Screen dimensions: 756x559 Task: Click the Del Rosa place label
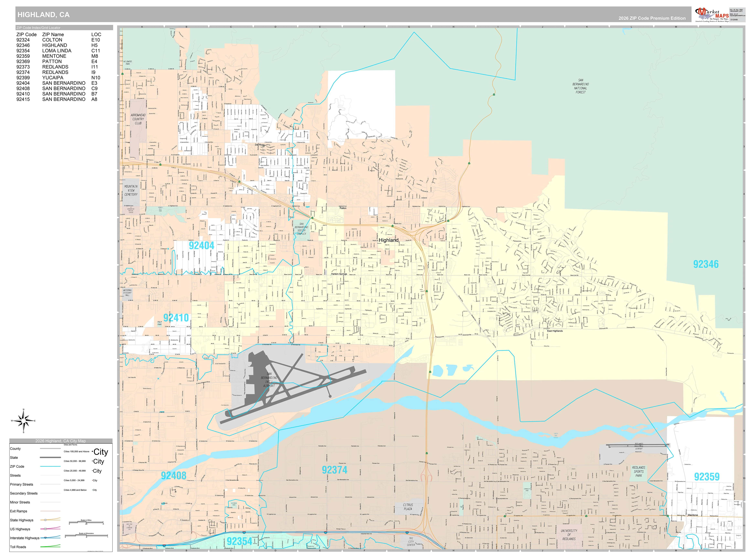point(260,145)
